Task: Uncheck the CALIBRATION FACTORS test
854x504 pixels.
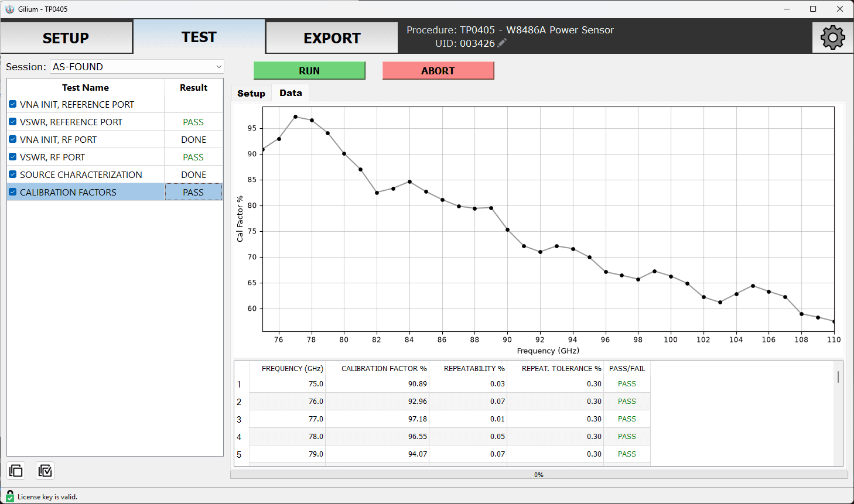Action: 13,192
